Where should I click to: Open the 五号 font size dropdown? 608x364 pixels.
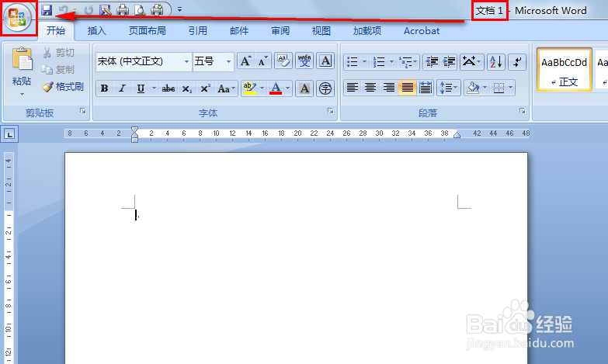(x=229, y=61)
